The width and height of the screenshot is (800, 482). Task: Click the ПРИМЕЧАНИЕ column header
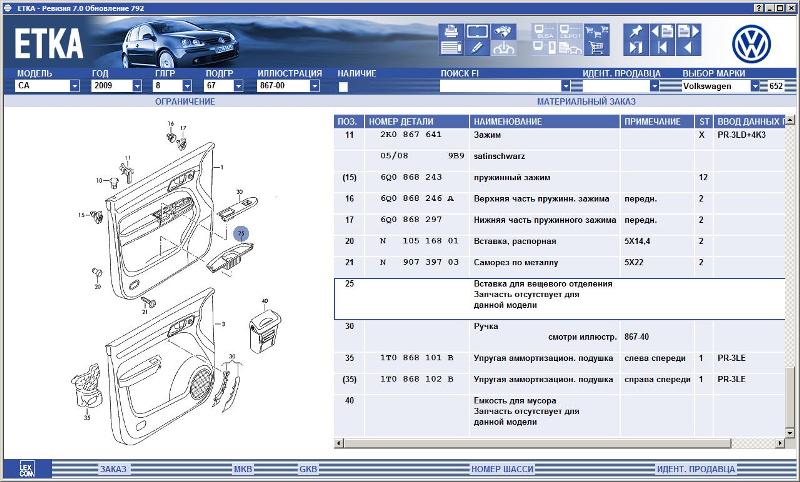tap(657, 121)
